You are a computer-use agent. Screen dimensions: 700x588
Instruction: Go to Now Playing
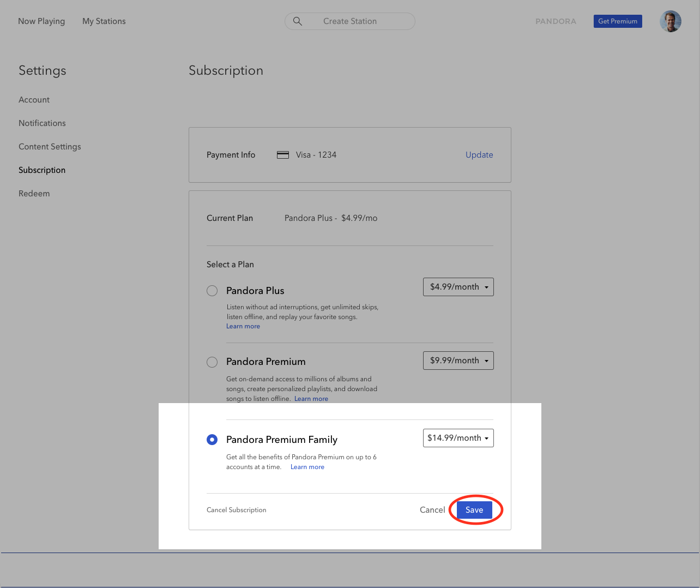[x=41, y=21]
